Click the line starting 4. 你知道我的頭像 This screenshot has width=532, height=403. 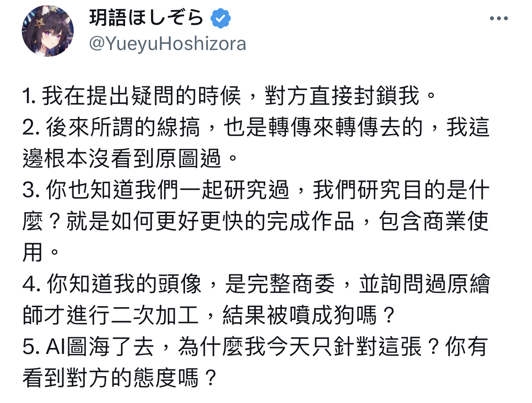[256, 284]
